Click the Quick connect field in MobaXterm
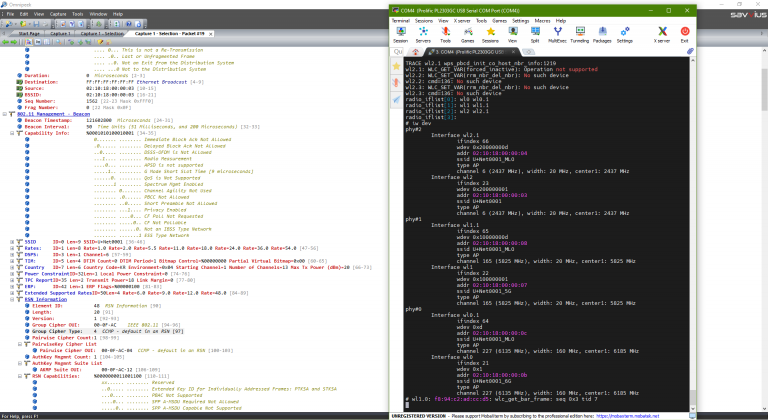Screen dimensions: 768x420 (x=398, y=51)
